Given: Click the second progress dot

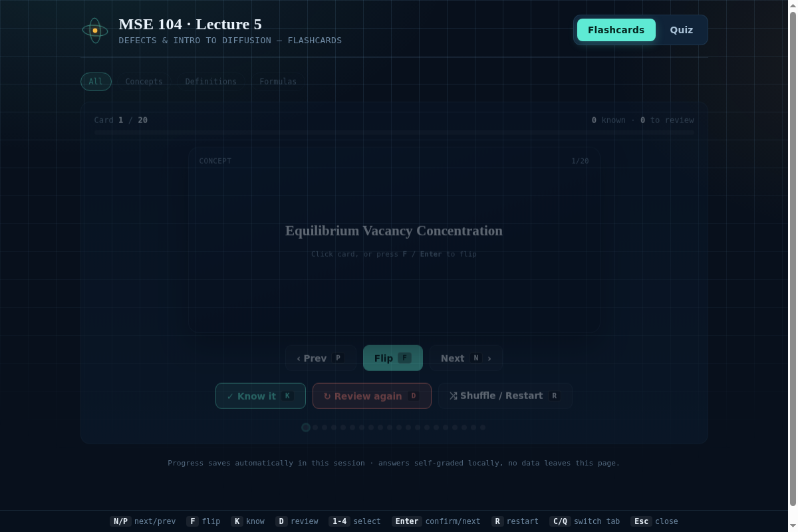Looking at the screenshot, I should pyautogui.click(x=315, y=428).
